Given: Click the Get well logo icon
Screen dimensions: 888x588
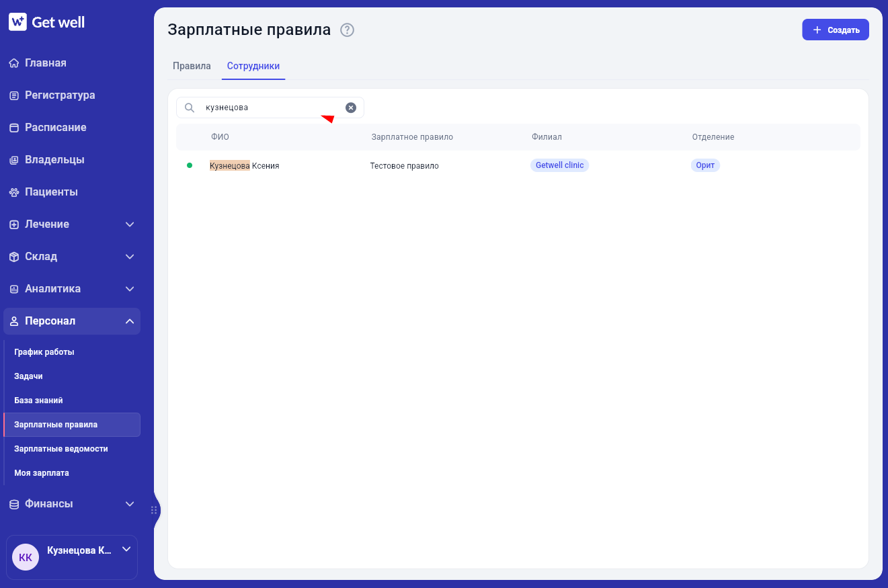Looking at the screenshot, I should click(17, 22).
